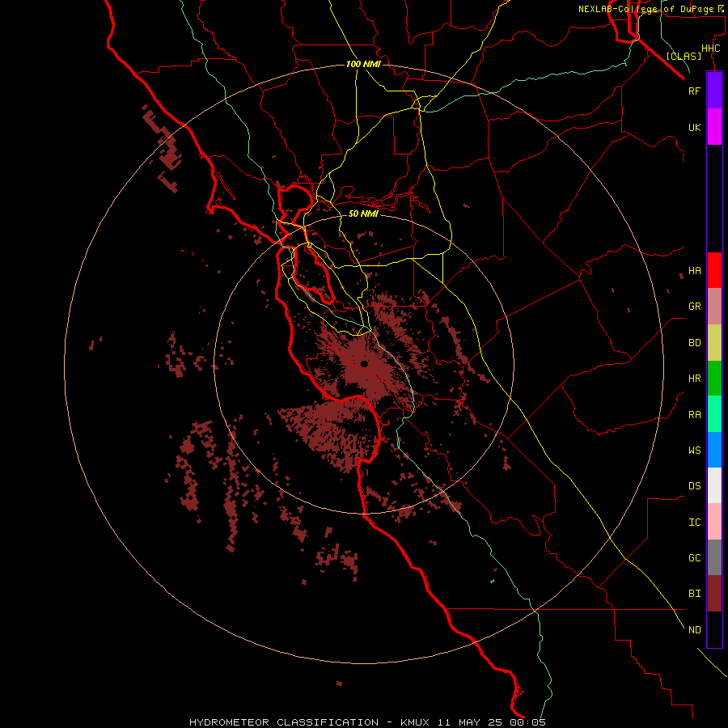Screen dimensions: 728x728
Task: Click the KMUX station identifier
Action: (x=415, y=722)
